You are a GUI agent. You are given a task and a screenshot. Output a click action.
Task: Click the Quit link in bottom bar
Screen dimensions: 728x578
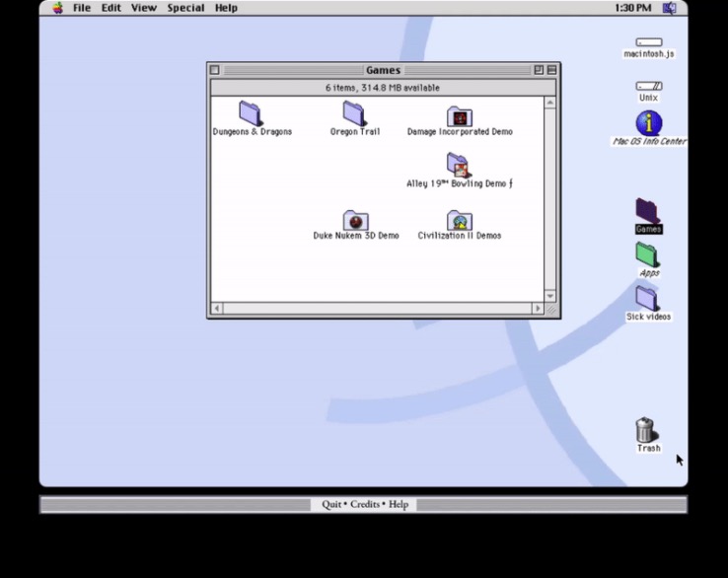point(331,504)
